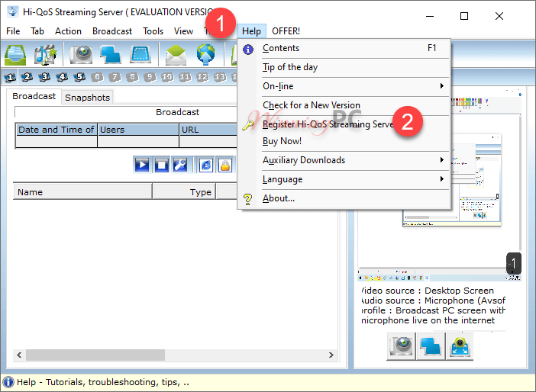Open broadcast settings wrench icon
536x392 pixels.
[180, 165]
